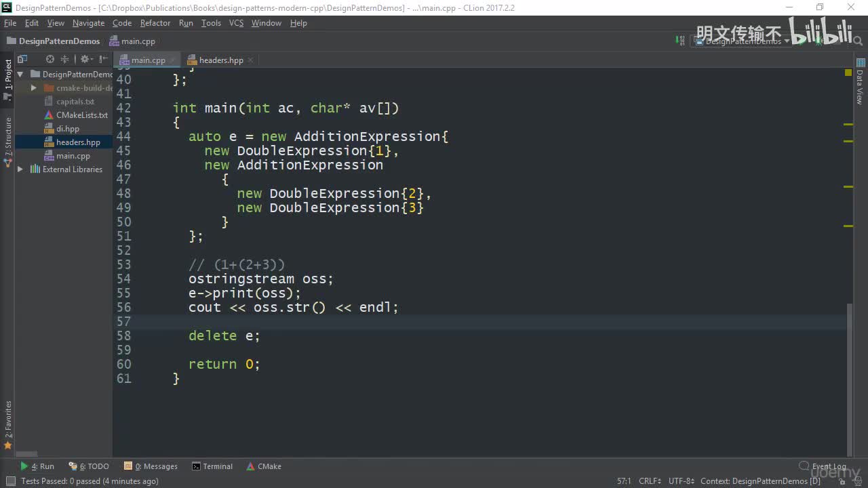Expand External Libraries node
This screenshot has width=868, height=488.
click(x=20, y=169)
